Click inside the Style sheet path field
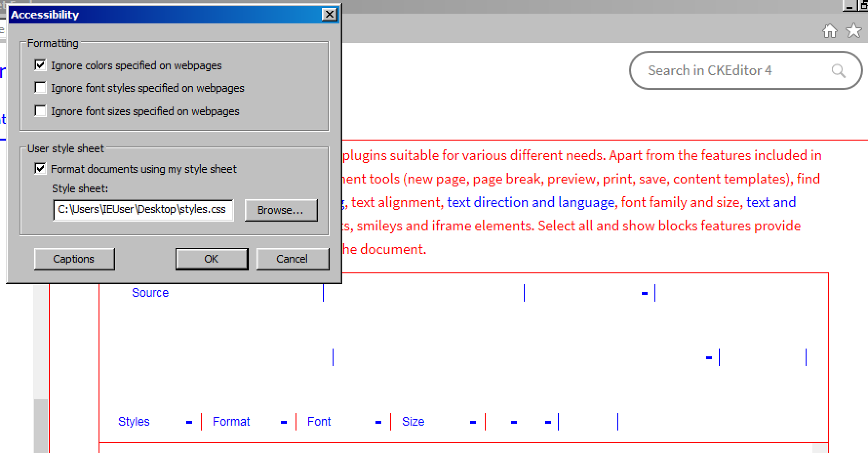 coord(142,209)
